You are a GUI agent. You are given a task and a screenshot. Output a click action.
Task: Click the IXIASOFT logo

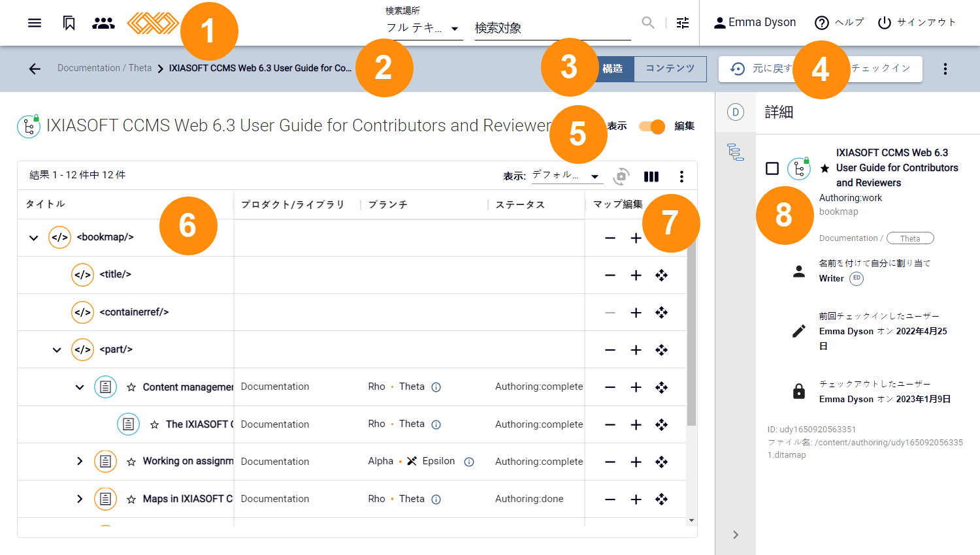tap(152, 24)
